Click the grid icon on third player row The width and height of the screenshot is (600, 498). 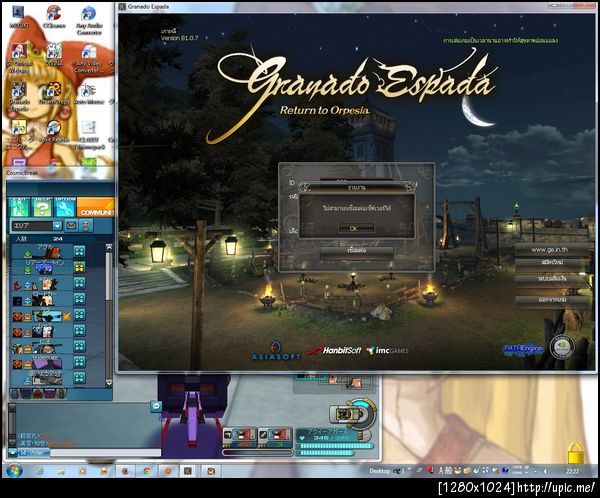pos(79,283)
